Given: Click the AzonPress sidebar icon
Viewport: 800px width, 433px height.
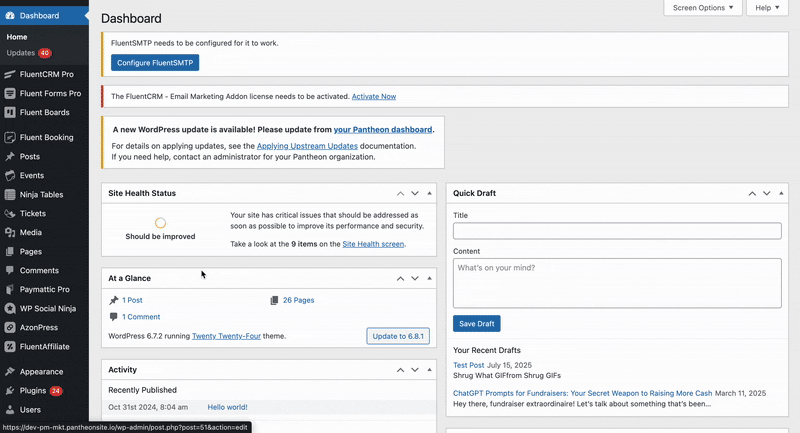Looking at the screenshot, I should (10, 327).
